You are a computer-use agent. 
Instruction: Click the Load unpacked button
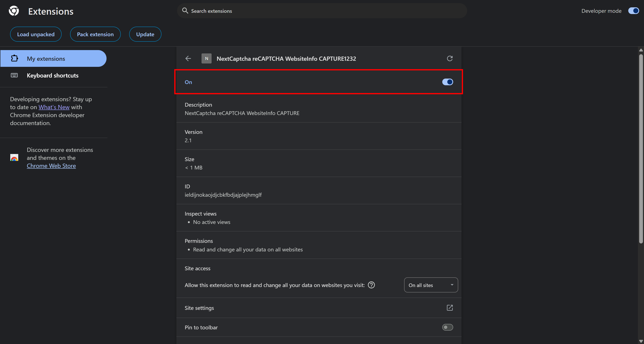tap(36, 34)
